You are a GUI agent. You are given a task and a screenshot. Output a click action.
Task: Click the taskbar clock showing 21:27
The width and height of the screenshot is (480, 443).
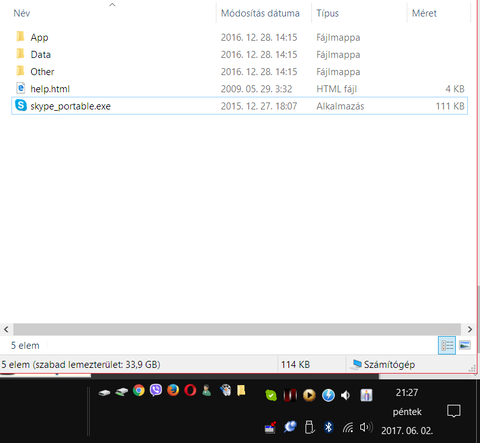click(x=407, y=393)
